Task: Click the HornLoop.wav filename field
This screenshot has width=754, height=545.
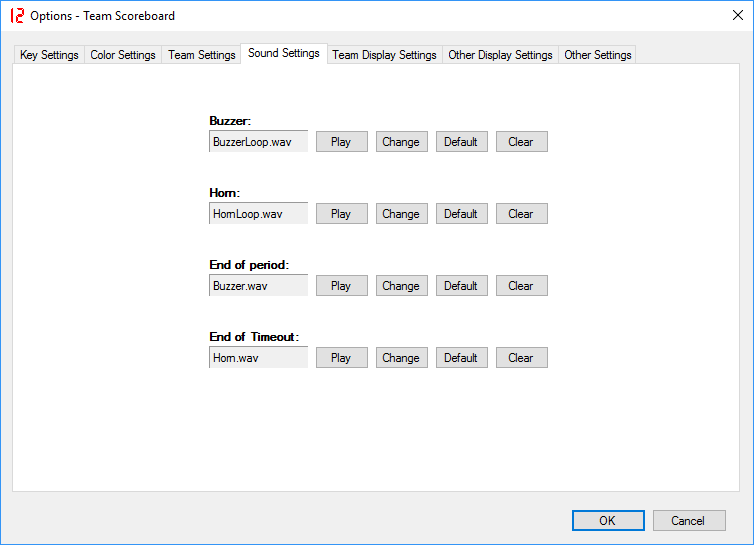Action: coord(258,214)
